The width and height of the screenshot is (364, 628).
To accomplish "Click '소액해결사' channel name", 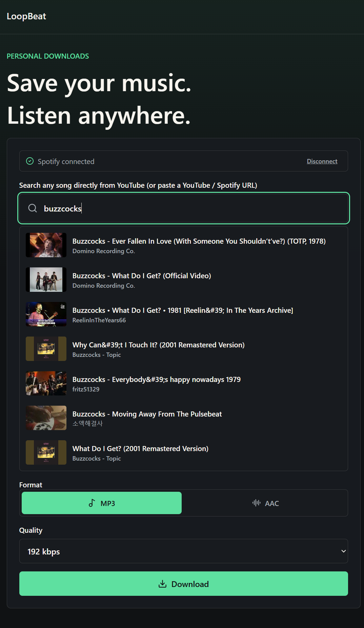I will [x=87, y=424].
